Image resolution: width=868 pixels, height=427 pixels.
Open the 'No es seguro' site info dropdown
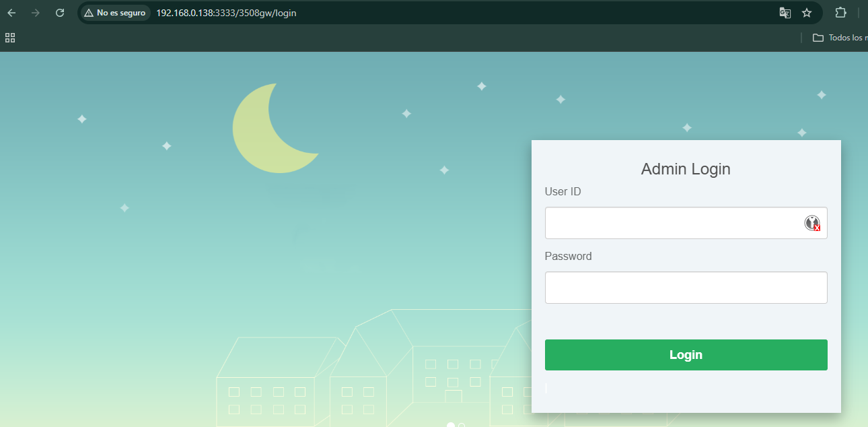point(115,13)
